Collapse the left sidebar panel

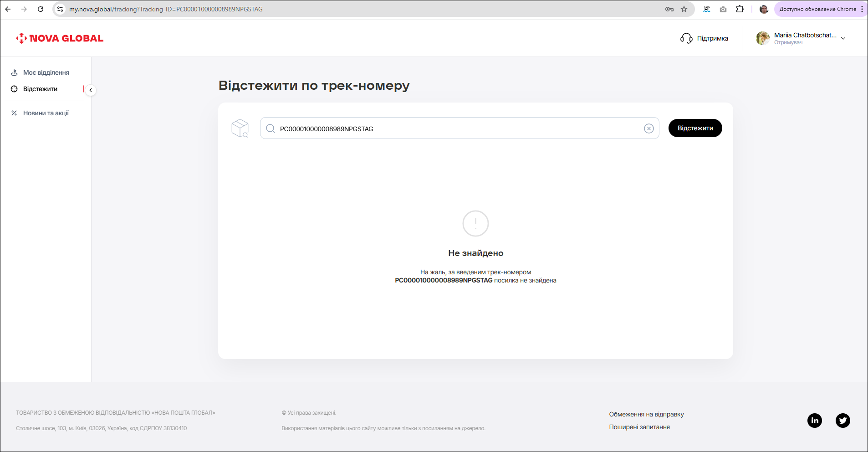91,90
